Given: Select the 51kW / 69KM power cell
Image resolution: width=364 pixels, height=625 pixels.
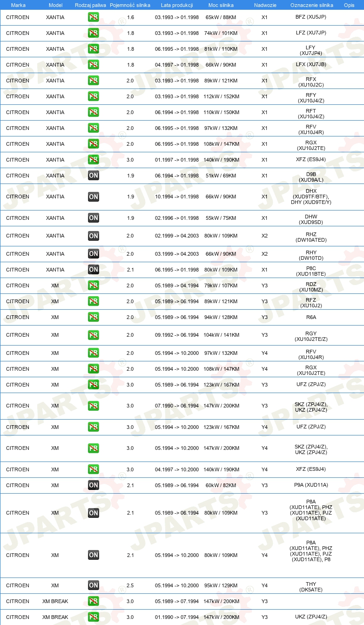Looking at the screenshot, I should [221, 176].
